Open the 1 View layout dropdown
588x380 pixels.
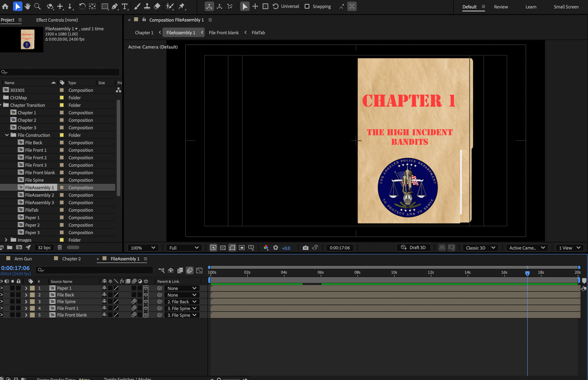pyautogui.click(x=569, y=248)
